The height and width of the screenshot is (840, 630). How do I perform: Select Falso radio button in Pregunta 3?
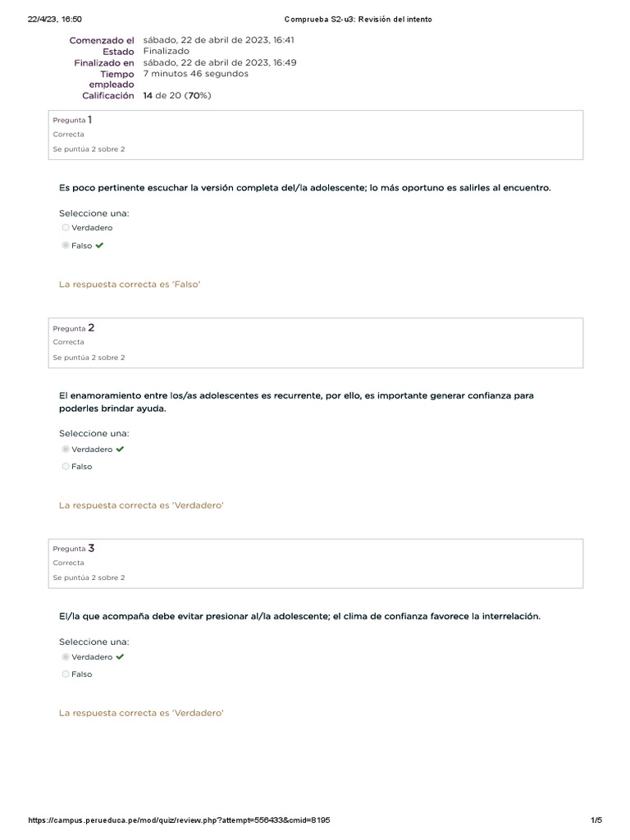(66, 674)
